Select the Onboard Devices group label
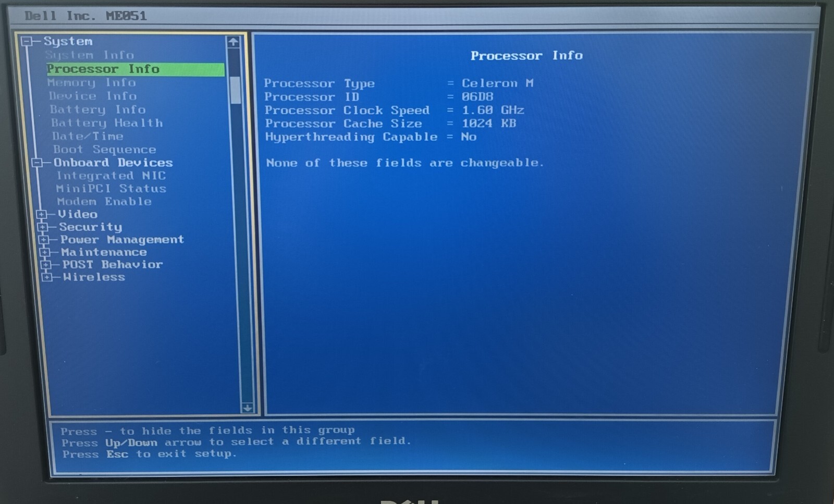 click(113, 163)
